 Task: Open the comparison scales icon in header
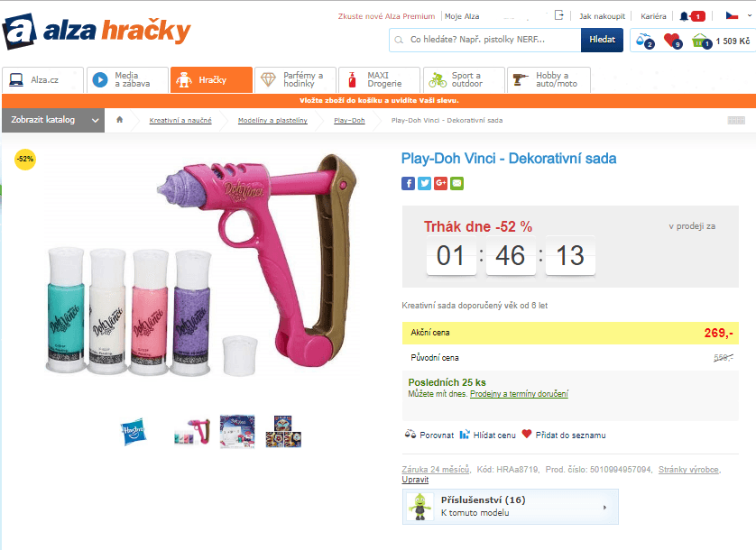tap(645, 41)
